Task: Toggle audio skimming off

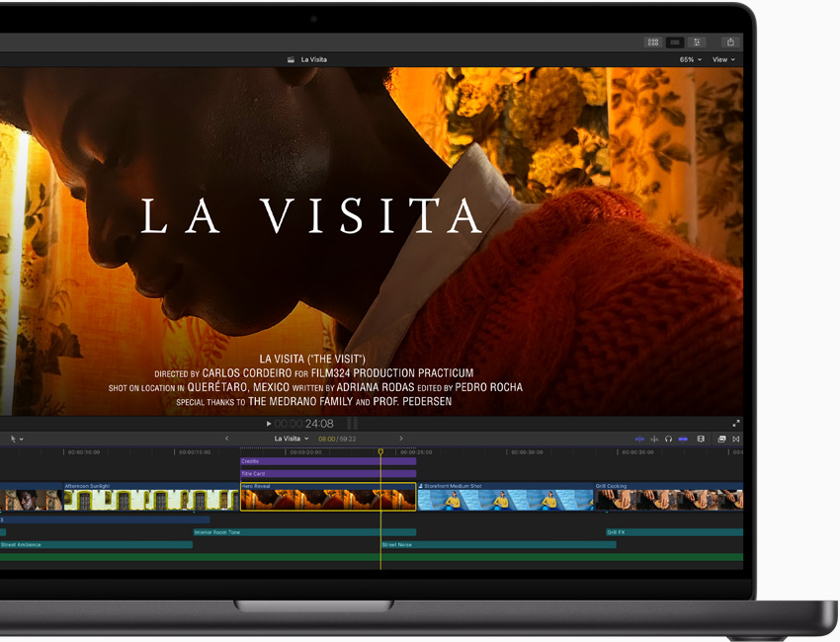Action: tap(654, 439)
